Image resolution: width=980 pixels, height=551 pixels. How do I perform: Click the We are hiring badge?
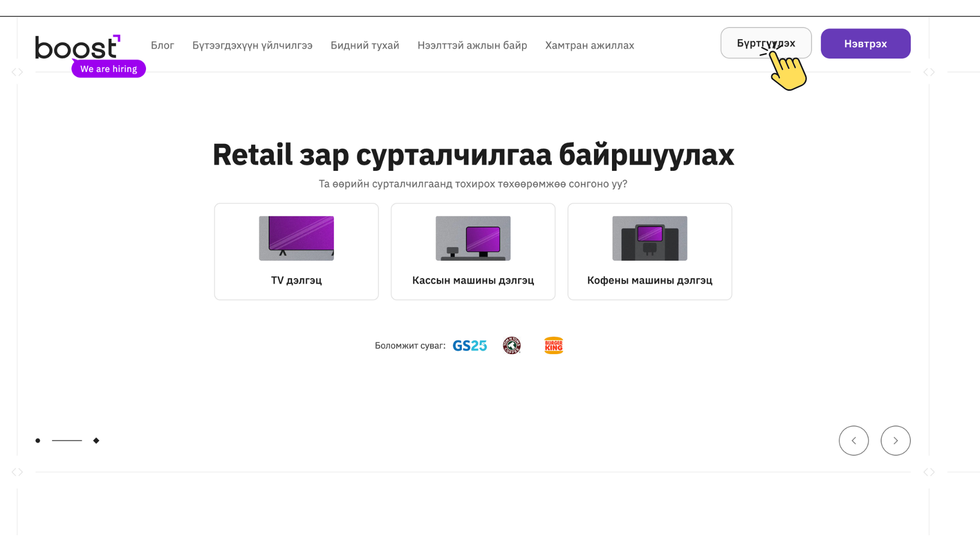click(x=109, y=69)
